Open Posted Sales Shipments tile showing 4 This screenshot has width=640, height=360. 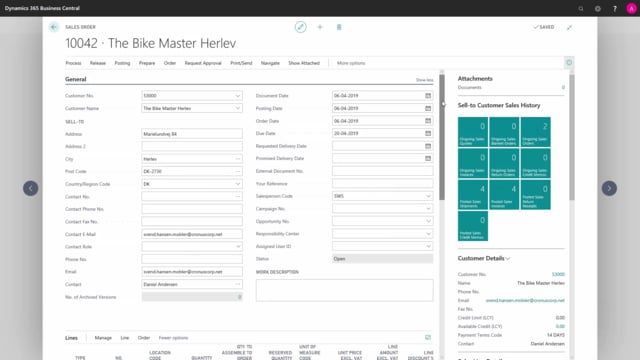[473, 195]
